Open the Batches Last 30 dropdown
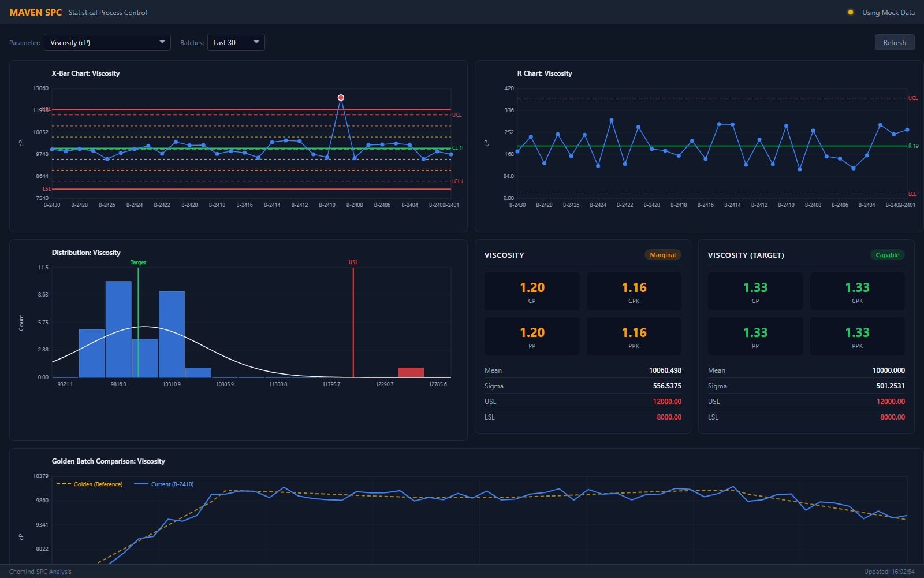The image size is (924, 578). pos(236,42)
